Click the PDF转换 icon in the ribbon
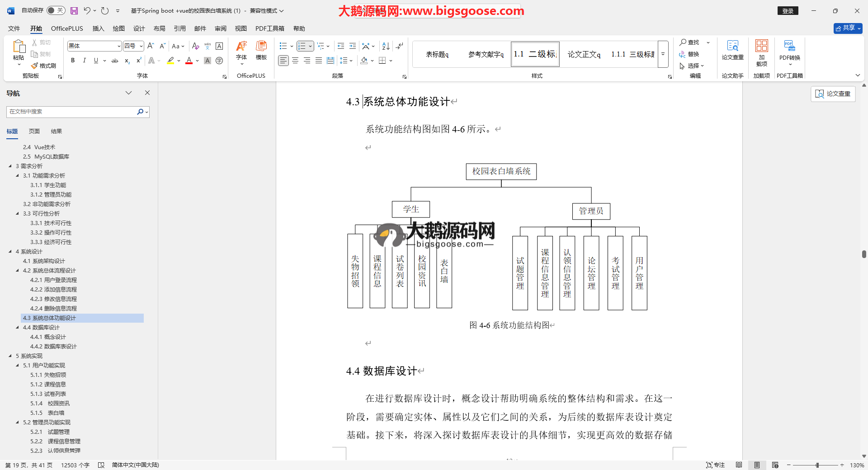The width and height of the screenshot is (868, 470). [789, 50]
